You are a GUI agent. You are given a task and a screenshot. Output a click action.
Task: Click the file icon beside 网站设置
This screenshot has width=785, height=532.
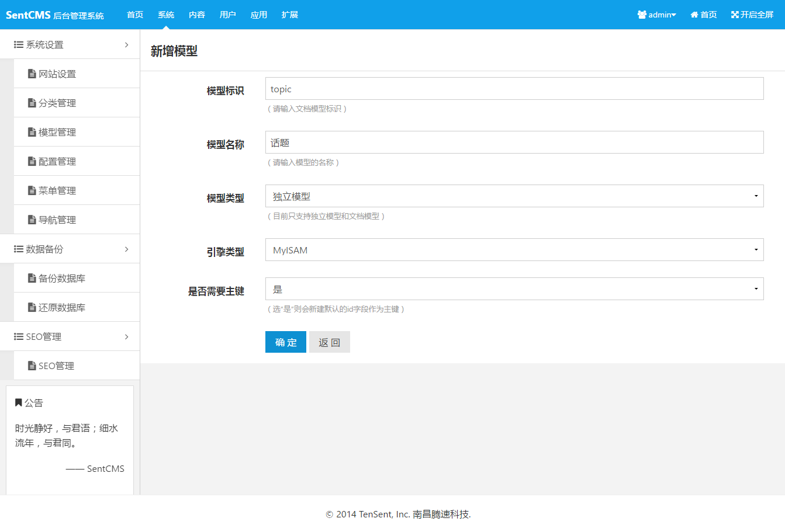pos(32,74)
